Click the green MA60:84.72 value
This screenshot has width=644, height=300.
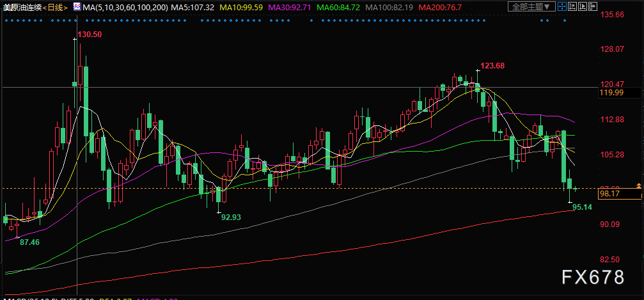(x=338, y=7)
